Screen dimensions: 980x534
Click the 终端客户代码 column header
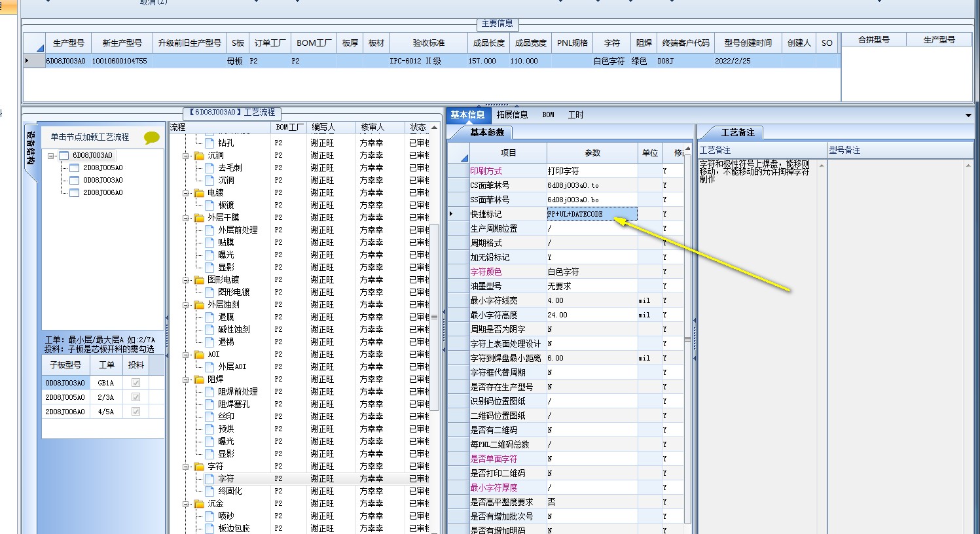click(685, 43)
